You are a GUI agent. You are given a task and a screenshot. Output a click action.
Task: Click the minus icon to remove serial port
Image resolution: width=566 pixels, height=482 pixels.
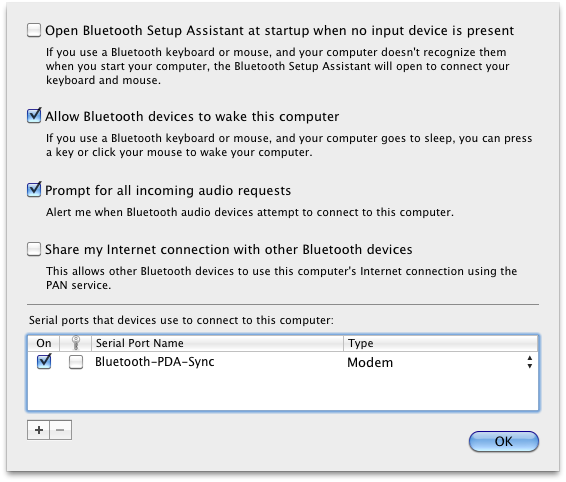[x=61, y=430]
